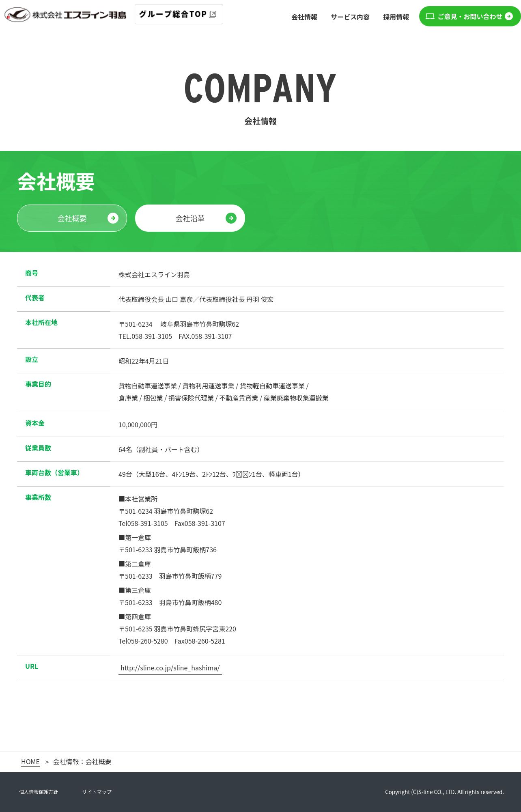Click the 羽島市竹鼻町飯柄779 address line

(170, 576)
